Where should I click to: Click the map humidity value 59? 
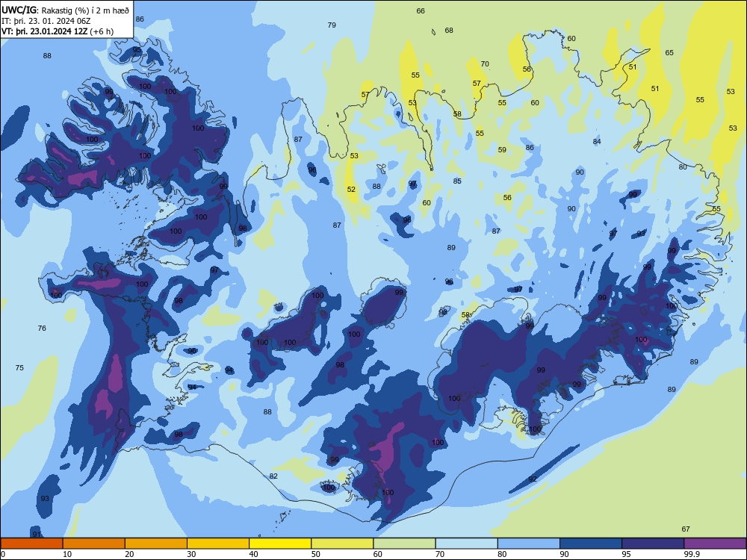click(x=502, y=149)
